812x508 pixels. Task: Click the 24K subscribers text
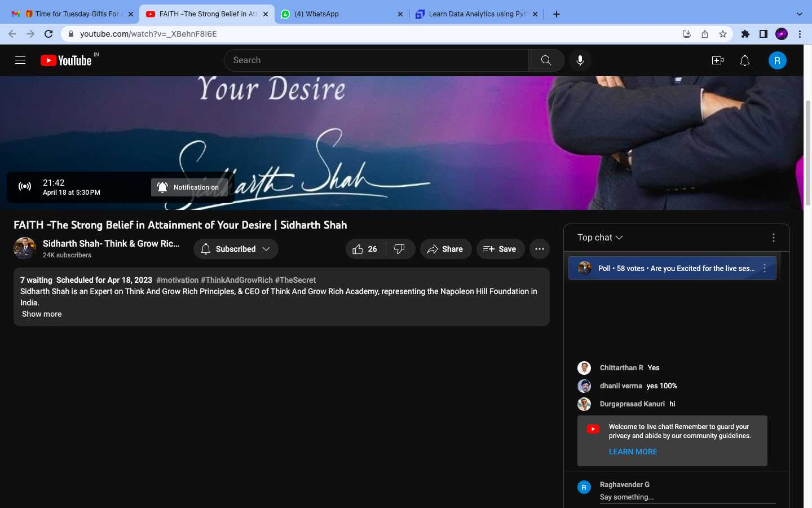(x=67, y=255)
